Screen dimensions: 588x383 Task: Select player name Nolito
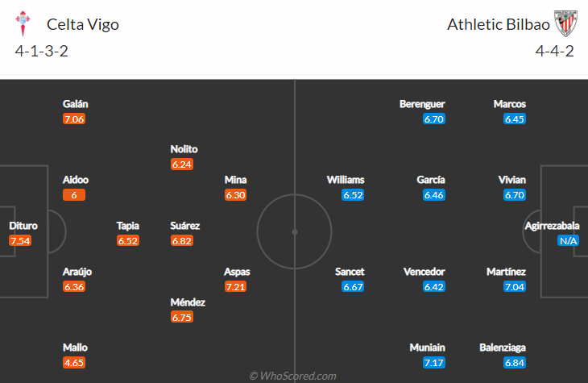(184, 149)
